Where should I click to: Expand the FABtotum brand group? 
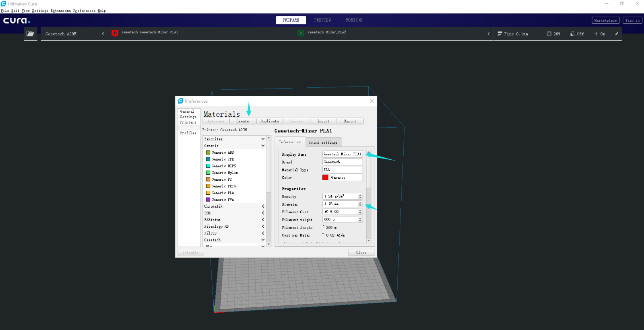(x=263, y=220)
